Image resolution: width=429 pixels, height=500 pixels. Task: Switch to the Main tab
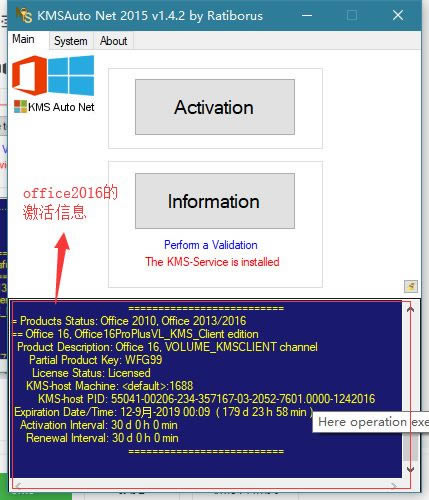click(23, 39)
